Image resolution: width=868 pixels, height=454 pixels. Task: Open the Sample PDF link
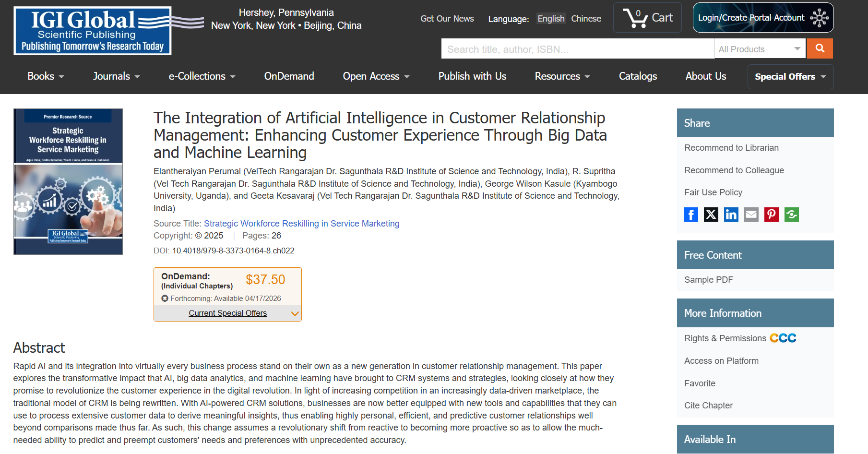pos(708,280)
